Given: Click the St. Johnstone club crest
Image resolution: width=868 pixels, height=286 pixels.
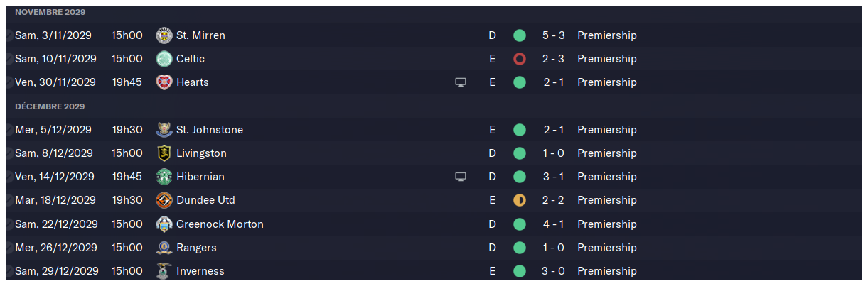Looking at the screenshot, I should click(x=164, y=130).
